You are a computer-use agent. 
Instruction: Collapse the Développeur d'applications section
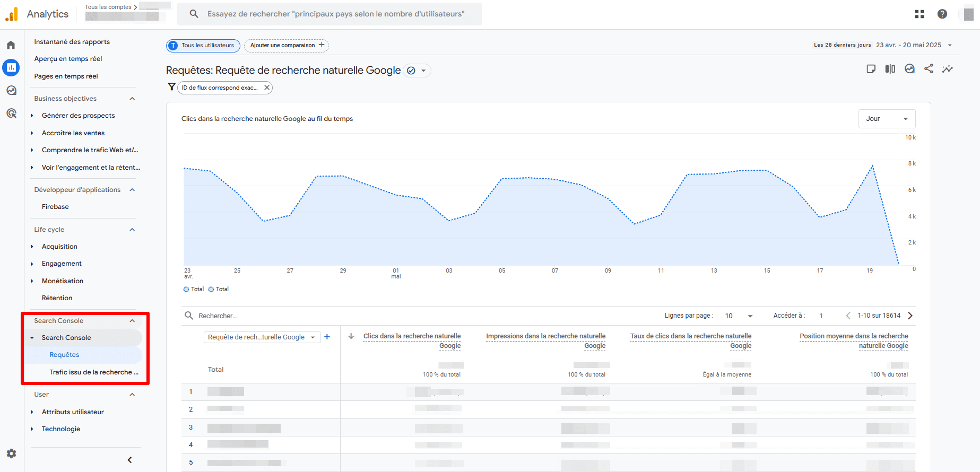(x=132, y=190)
